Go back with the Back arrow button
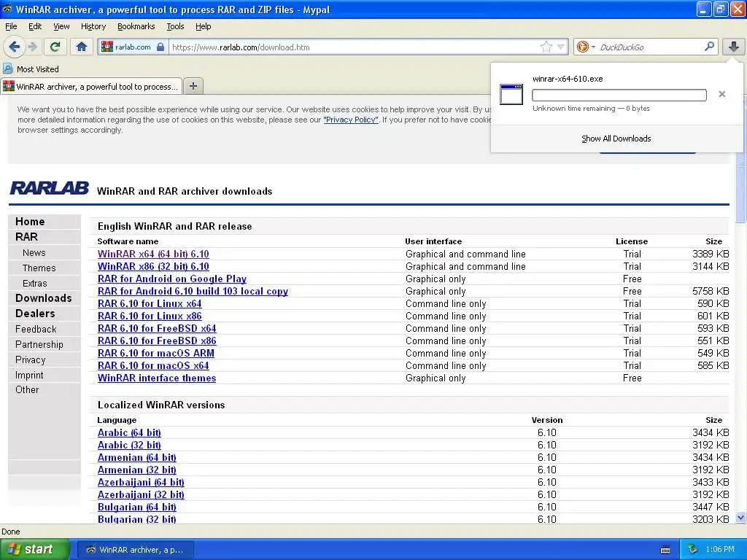 click(x=15, y=47)
